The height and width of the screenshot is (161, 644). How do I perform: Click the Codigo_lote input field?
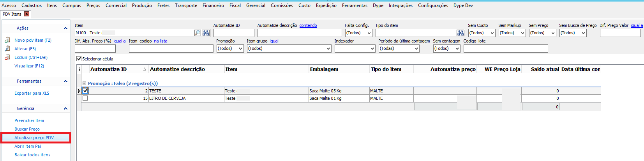pyautogui.click(x=506, y=49)
